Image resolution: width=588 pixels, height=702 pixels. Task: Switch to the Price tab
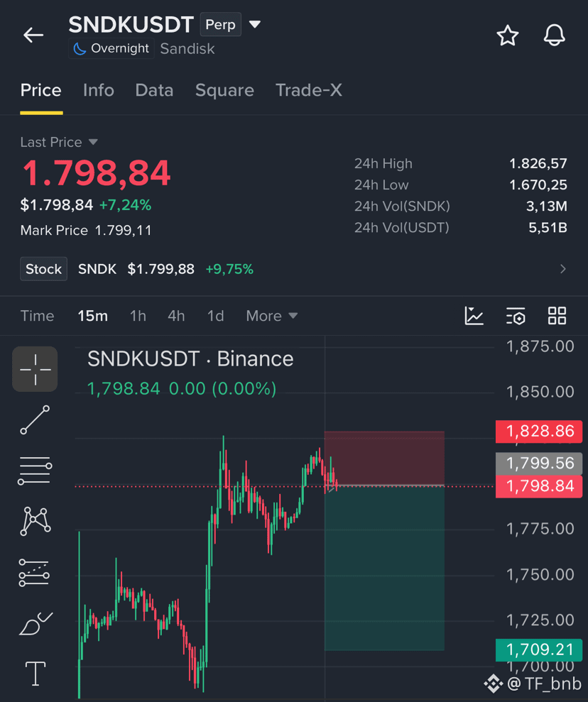point(40,90)
